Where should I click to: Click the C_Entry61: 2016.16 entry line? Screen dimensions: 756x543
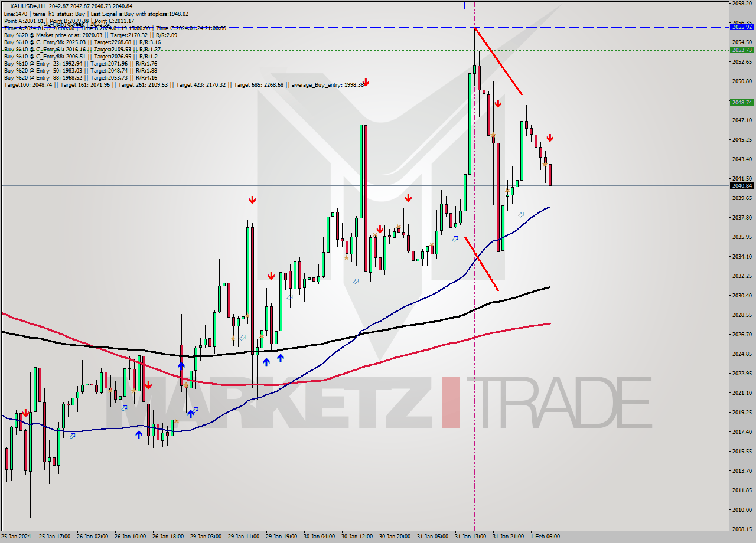point(82,49)
